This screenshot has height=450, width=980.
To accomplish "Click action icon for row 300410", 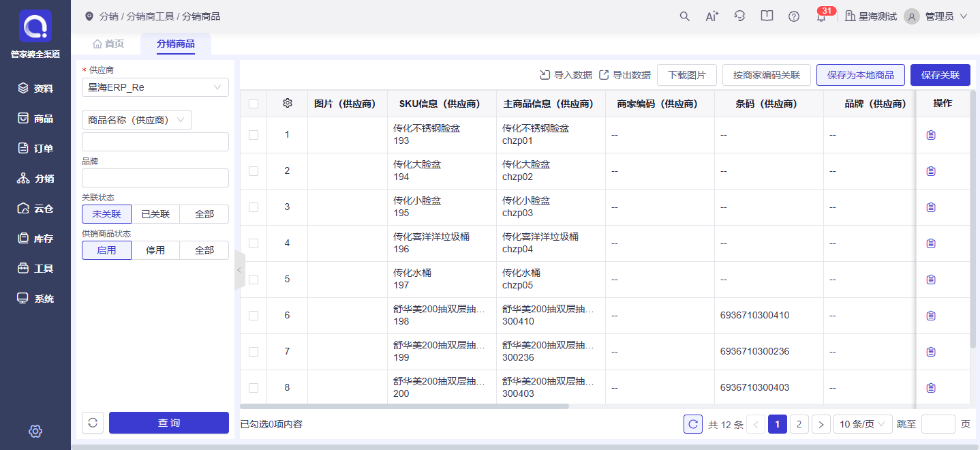I will (931, 316).
